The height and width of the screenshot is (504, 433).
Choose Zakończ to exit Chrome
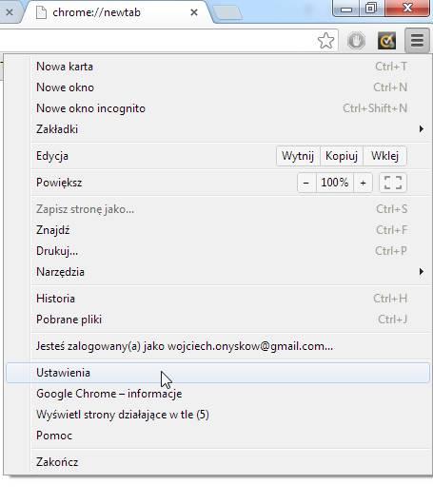coord(218,462)
